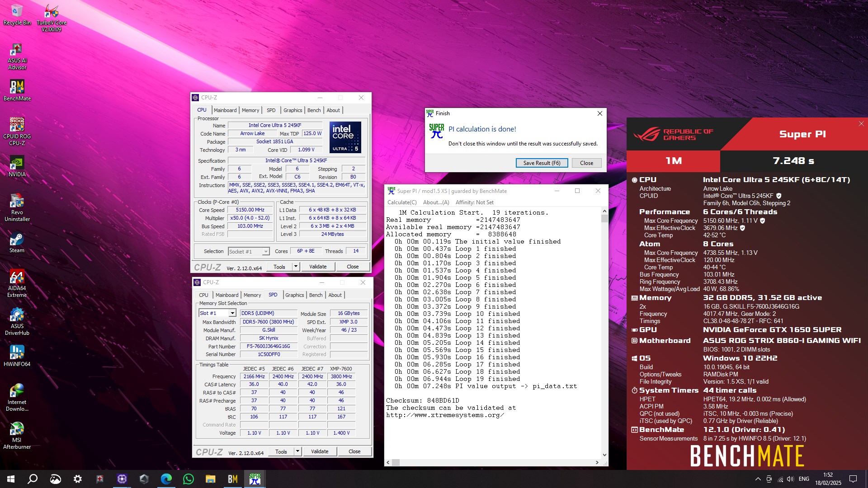Launch CPUID ROG CPU-Z desktop icon
The height and width of the screenshot is (488, 868).
[17, 131]
